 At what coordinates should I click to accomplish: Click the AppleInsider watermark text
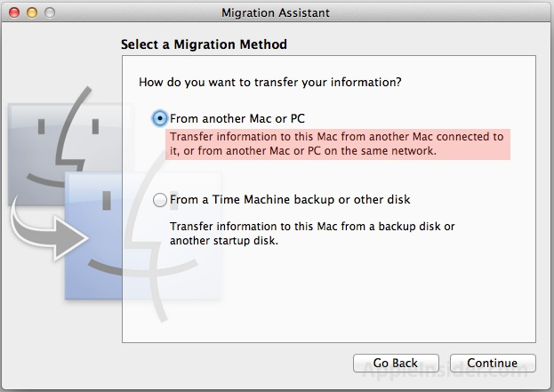click(x=445, y=370)
